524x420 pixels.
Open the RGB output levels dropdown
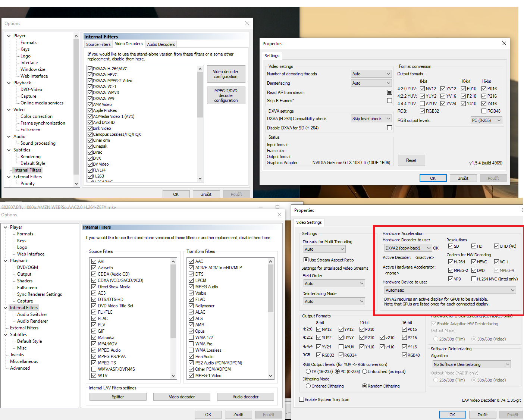(486, 120)
